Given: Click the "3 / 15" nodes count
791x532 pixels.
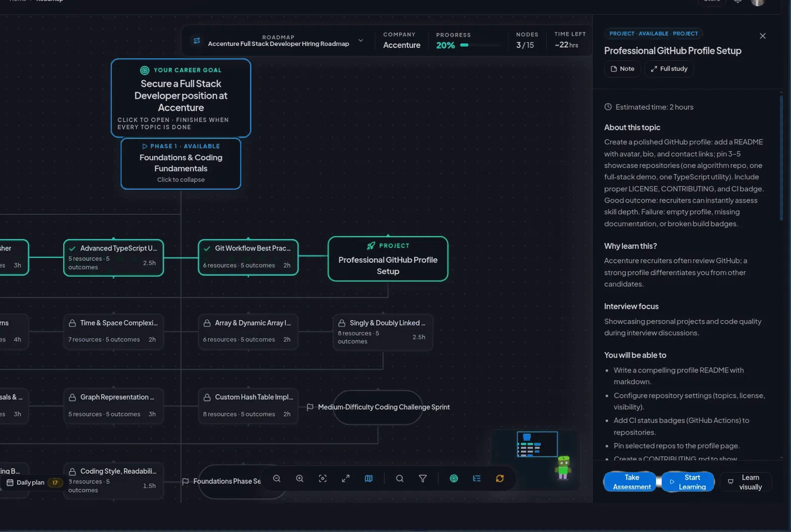Looking at the screenshot, I should 525,45.
